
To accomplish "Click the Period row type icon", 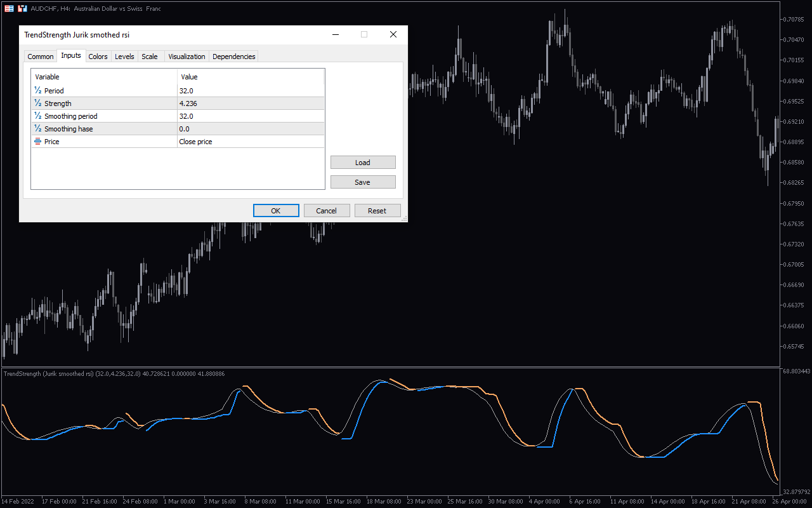I will pyautogui.click(x=37, y=91).
